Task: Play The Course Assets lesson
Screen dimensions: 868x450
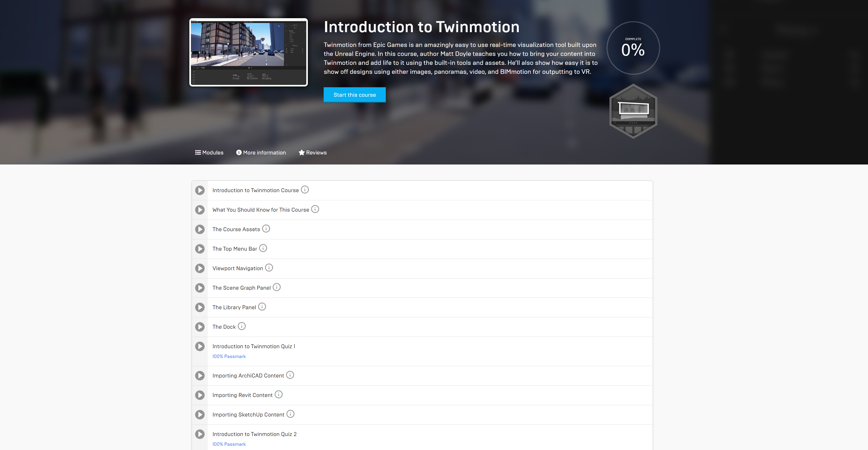Action: tap(200, 229)
